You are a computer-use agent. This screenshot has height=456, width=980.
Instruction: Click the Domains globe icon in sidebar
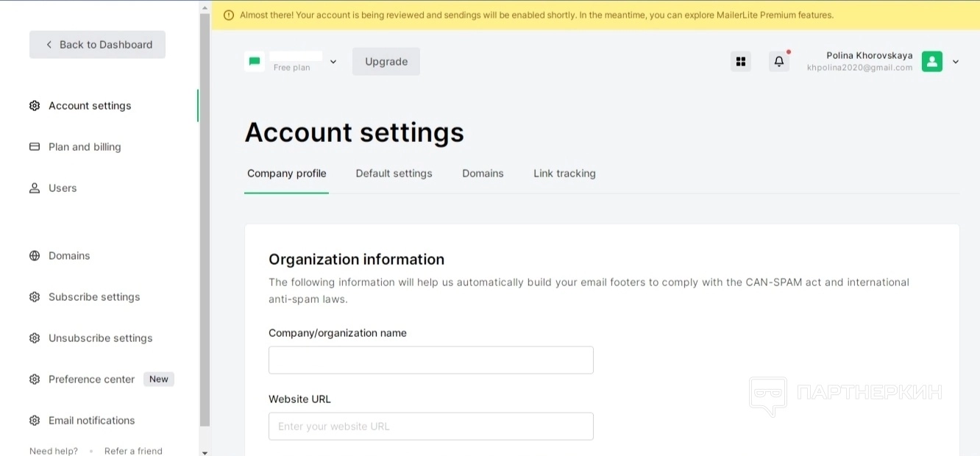[35, 256]
